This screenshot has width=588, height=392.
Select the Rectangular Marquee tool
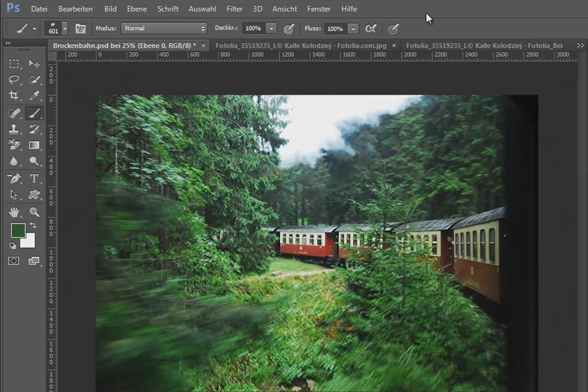[x=14, y=64]
